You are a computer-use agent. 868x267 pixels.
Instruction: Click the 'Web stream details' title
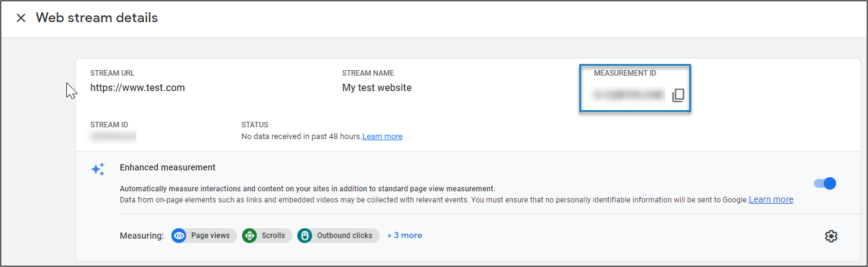(97, 18)
